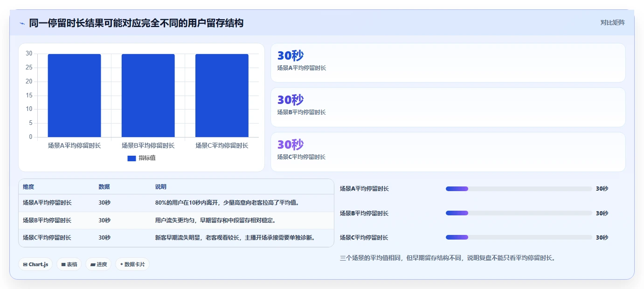Open the 对比矩阵 label in the header
Screen dimensions: 644x289
612,23
